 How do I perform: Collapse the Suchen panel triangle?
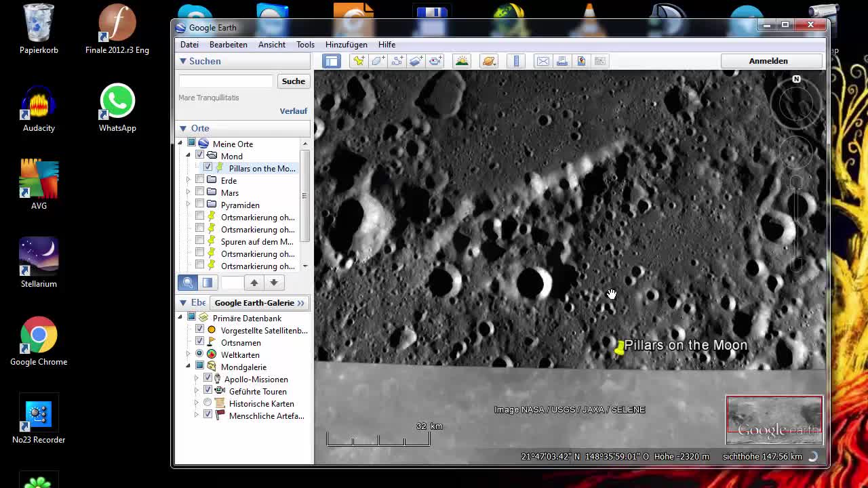182,61
